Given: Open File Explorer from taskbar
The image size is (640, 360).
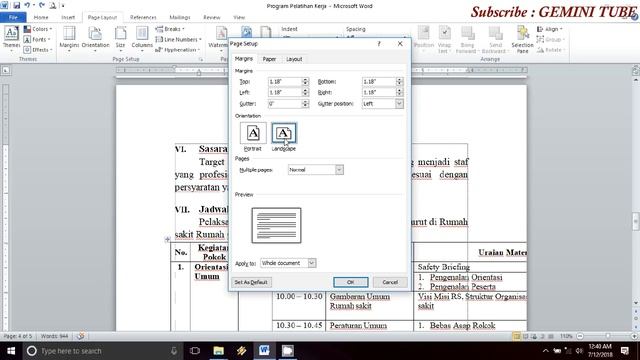Looking at the screenshot, I should pyautogui.click(x=218, y=351).
